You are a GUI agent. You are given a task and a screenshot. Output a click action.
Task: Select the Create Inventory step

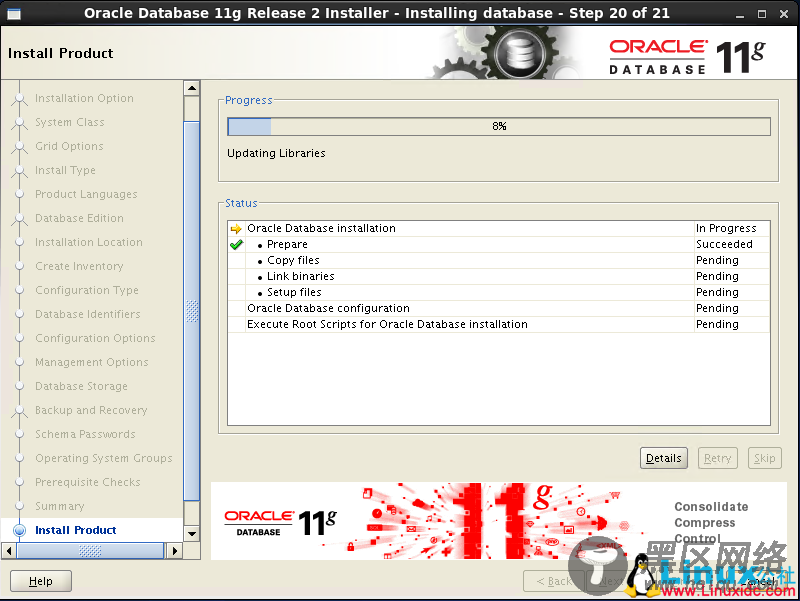click(x=79, y=266)
